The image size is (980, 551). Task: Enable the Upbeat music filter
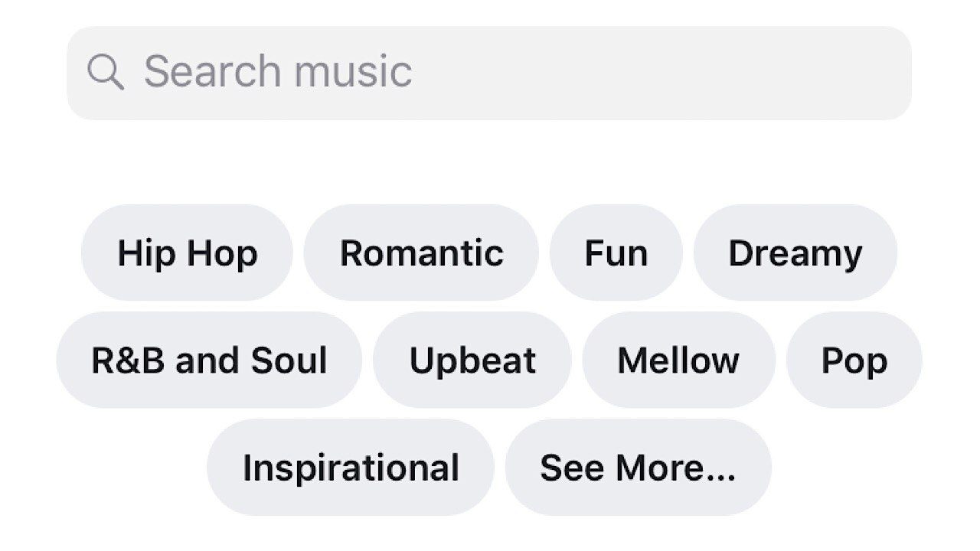472,360
